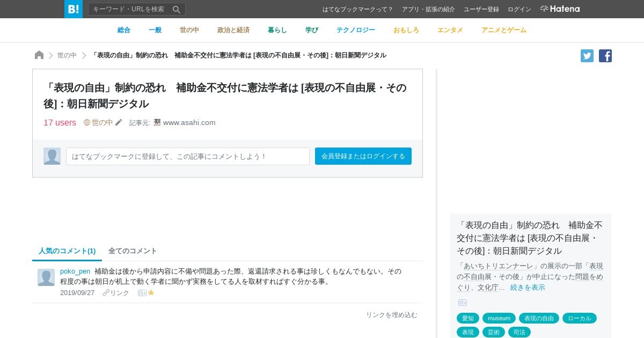
Task: Expand 続きを表示 in sidebar
Action: click(x=528, y=287)
